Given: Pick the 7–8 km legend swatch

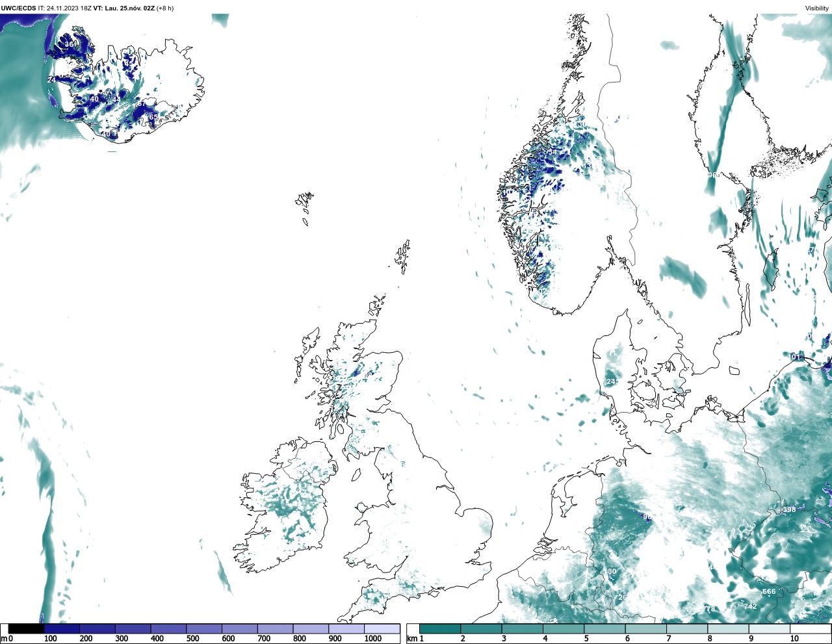Looking at the screenshot, I should pos(686,629).
